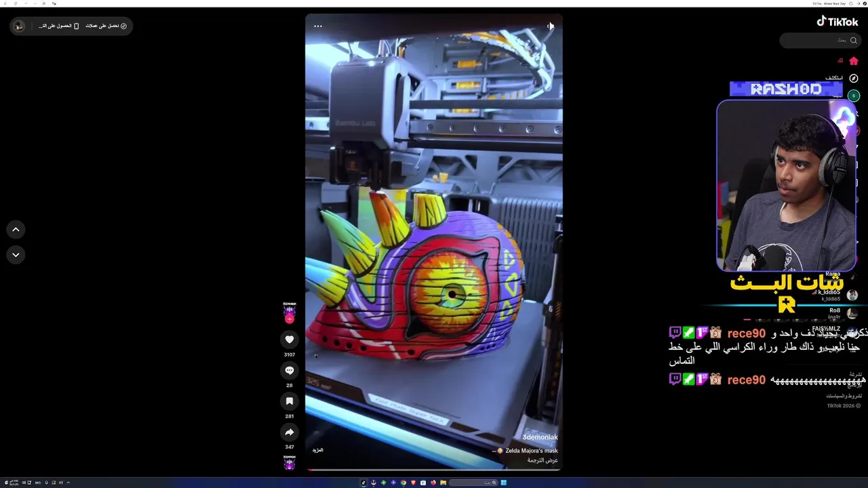Open TikTok app in Windows taskbar
This screenshot has width=868, height=488.
coord(363,483)
